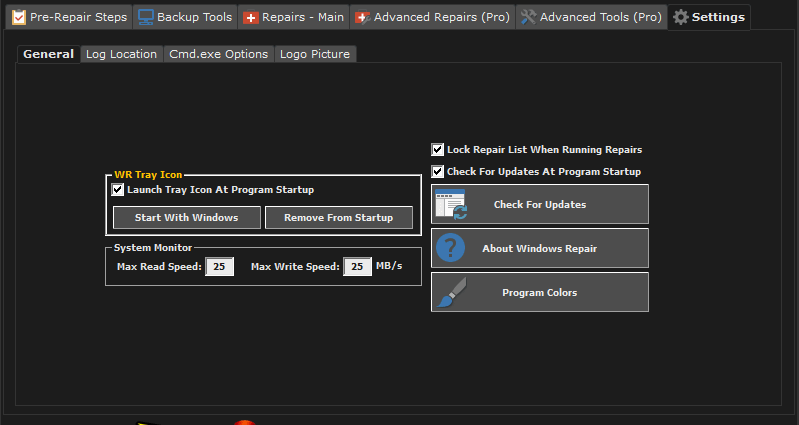
Task: Click the Advanced Tools crossed tools icon
Action: [x=528, y=17]
